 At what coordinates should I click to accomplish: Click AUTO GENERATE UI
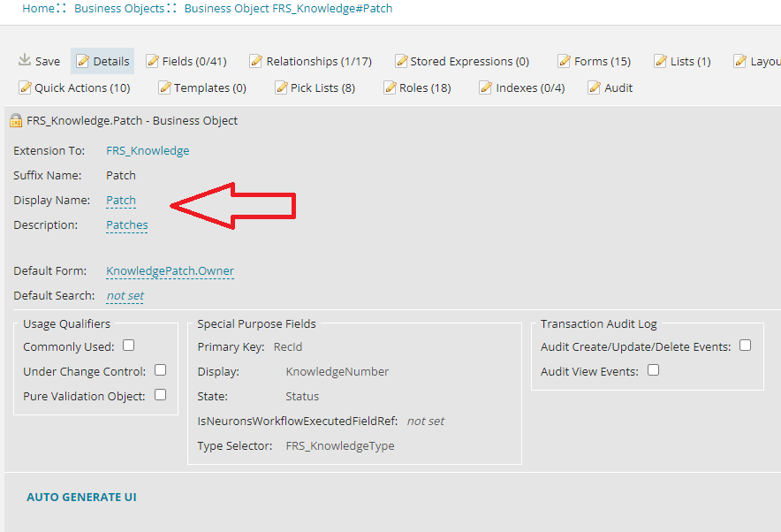click(x=81, y=497)
